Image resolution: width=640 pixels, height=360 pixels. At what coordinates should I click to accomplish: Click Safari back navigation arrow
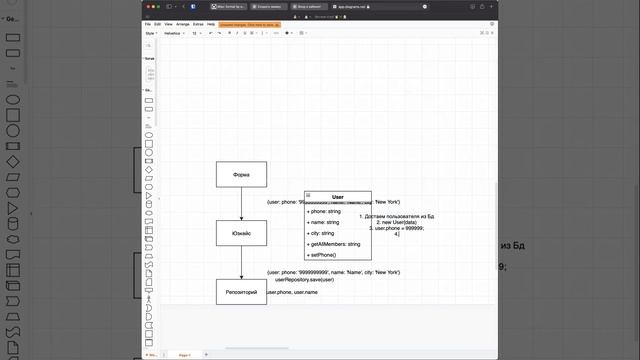click(184, 7)
